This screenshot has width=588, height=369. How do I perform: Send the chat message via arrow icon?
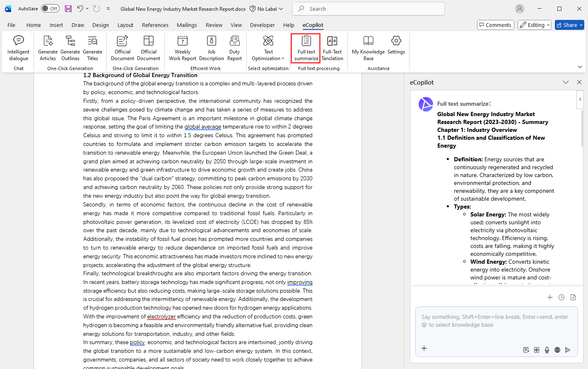[x=569, y=350]
